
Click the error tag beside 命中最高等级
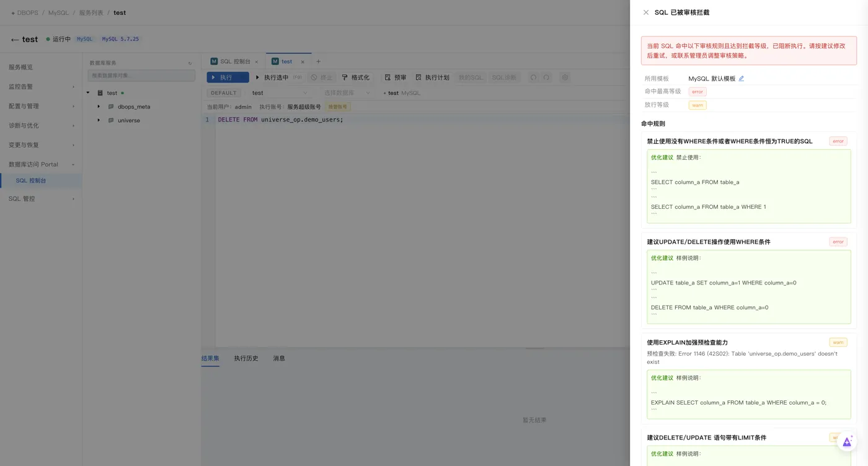pos(697,92)
